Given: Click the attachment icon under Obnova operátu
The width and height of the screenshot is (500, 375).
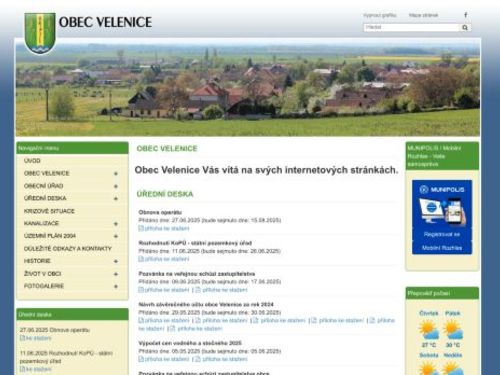Looking at the screenshot, I should click(x=141, y=228).
